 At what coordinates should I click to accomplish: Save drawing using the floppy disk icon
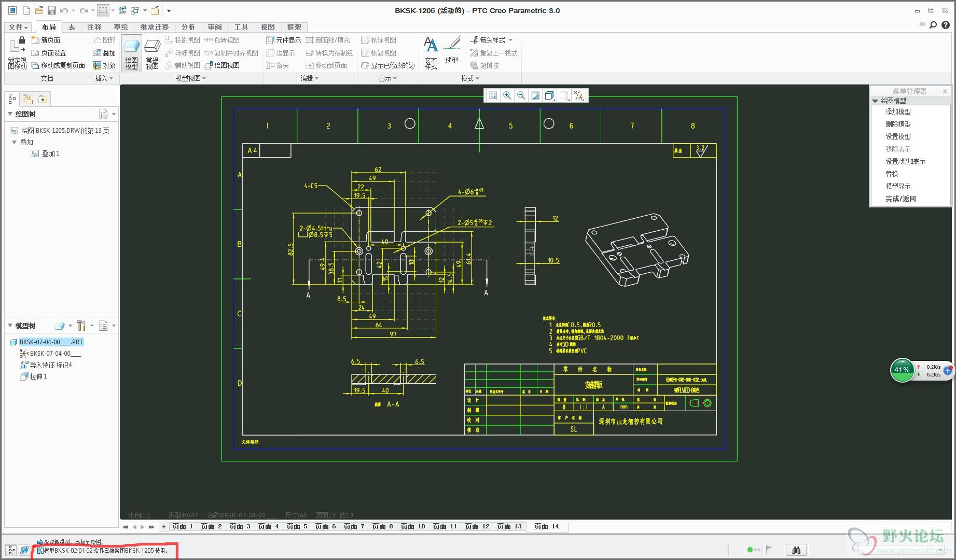[x=51, y=10]
